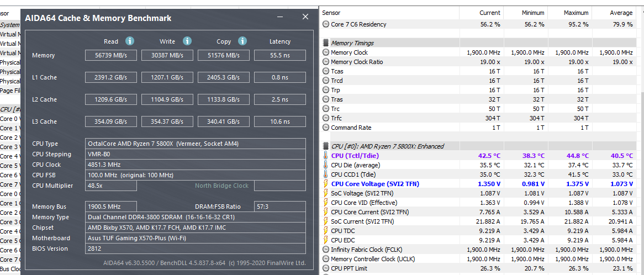Click the Memory Timings section chip icon
The image size is (644, 275).
coord(326,43)
